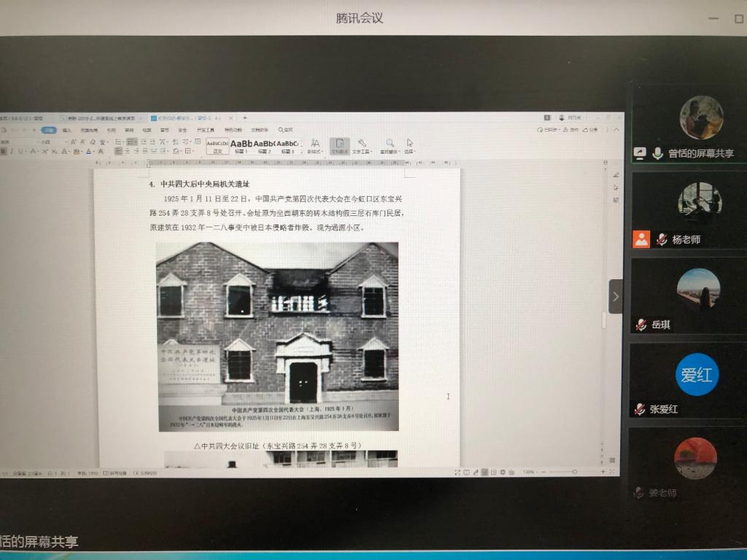Click the Find and Replace magnifier icon
747x560 pixels.
click(390, 143)
